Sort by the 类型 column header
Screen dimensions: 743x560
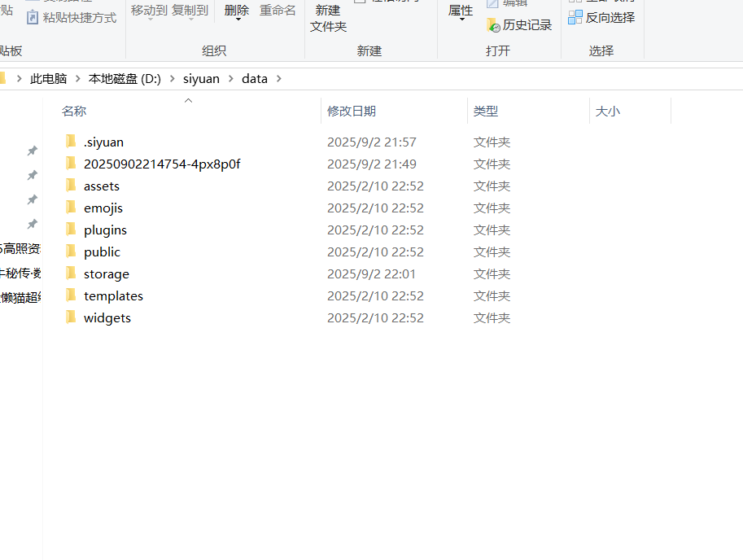click(x=486, y=111)
